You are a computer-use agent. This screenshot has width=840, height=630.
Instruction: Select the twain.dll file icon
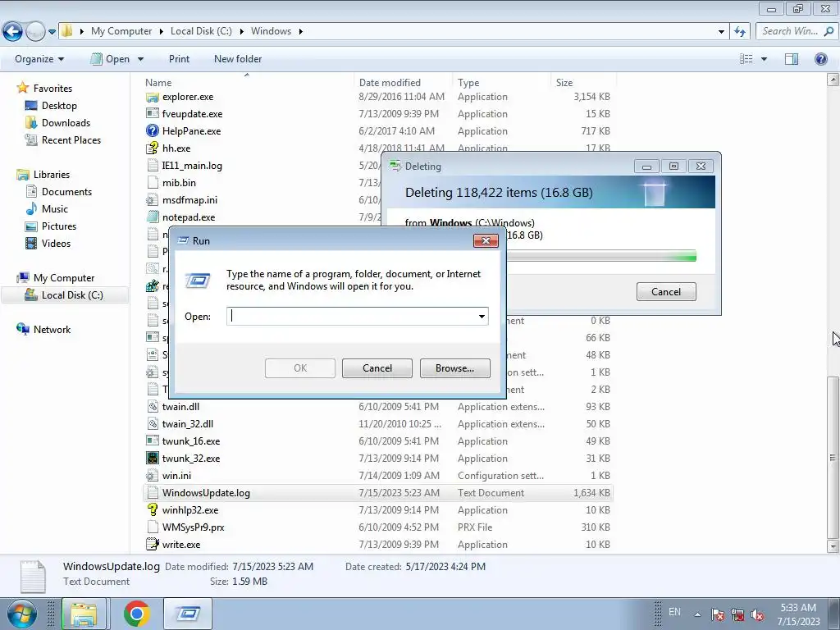pos(152,407)
